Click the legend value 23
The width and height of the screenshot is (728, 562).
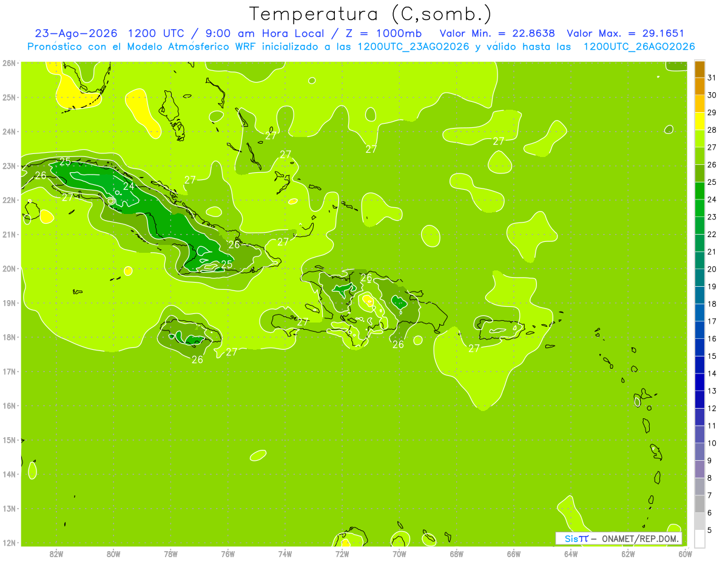coord(712,217)
